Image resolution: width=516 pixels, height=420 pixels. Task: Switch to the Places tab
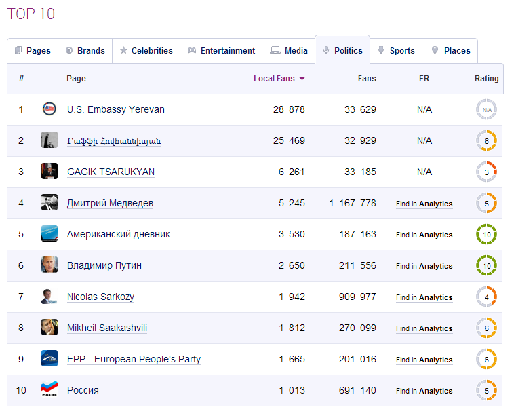(x=450, y=51)
